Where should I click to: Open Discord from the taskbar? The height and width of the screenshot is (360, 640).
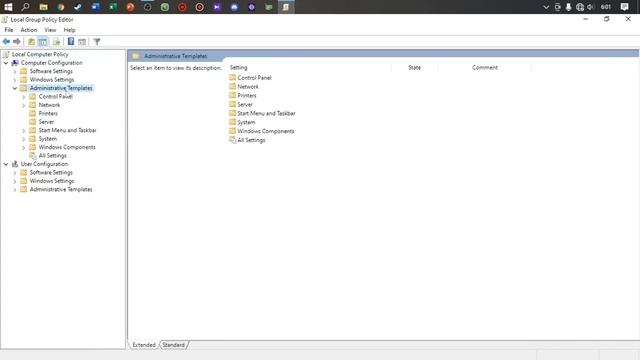(x=234, y=7)
